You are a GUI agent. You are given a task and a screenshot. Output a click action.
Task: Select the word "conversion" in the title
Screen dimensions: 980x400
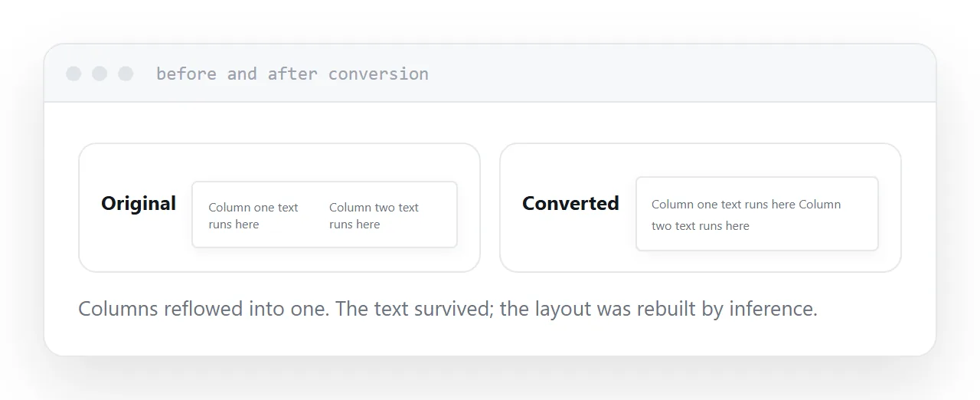(378, 74)
